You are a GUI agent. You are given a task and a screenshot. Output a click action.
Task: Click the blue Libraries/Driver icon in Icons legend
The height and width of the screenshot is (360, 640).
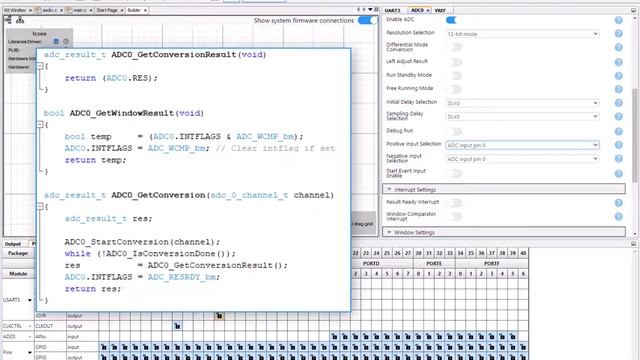coord(56,41)
